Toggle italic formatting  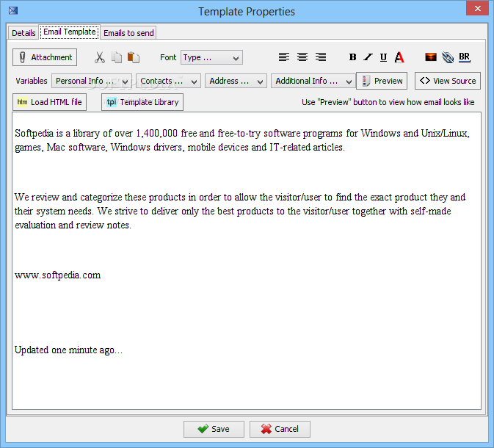click(x=368, y=57)
